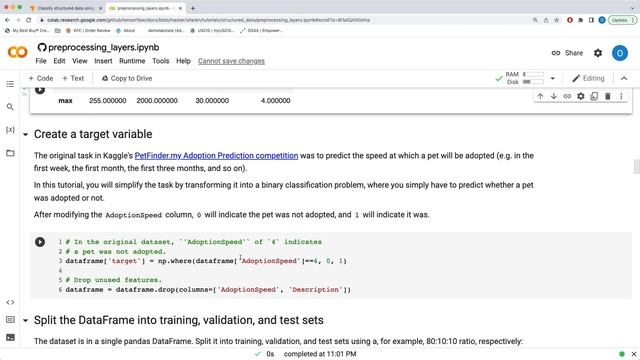Image resolution: width=640 pixels, height=360 pixels.
Task: Open the KFC Order Review bookmark
Action: (x=88, y=31)
